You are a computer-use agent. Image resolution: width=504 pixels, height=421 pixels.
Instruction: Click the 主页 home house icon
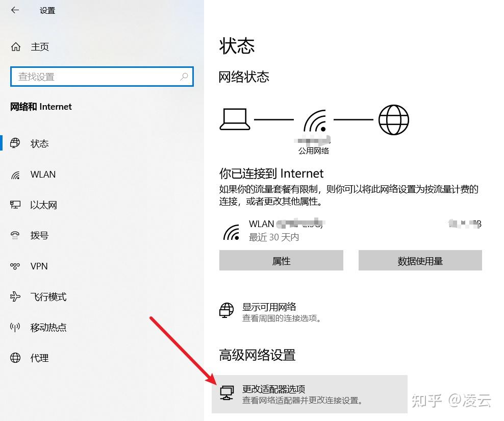coord(15,46)
